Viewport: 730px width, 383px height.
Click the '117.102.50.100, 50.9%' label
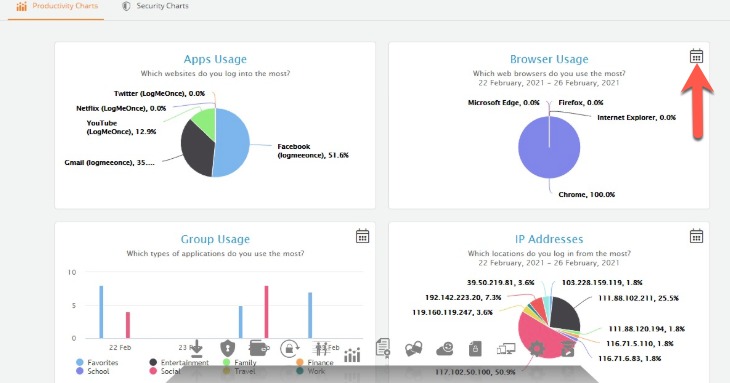tap(475, 372)
